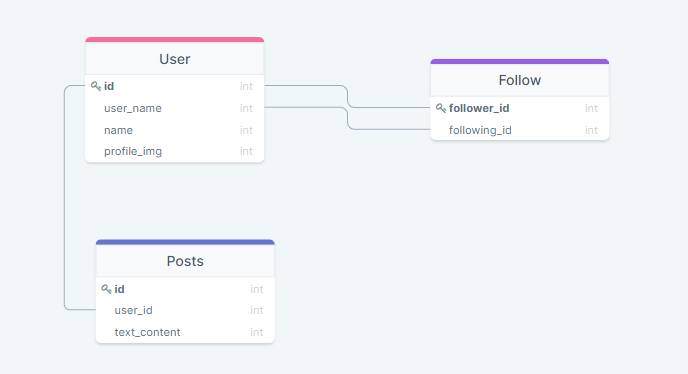The height and width of the screenshot is (374, 688).
Task: Select the follower_id field row
Action: tap(520, 108)
